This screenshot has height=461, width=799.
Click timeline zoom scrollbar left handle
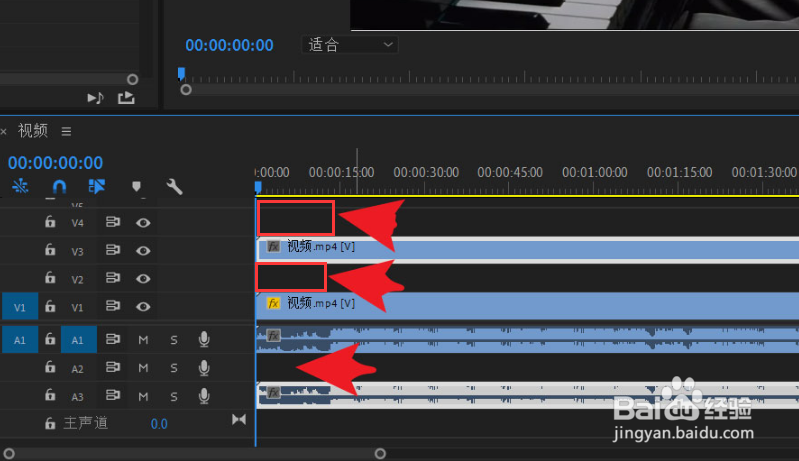pos(9,453)
